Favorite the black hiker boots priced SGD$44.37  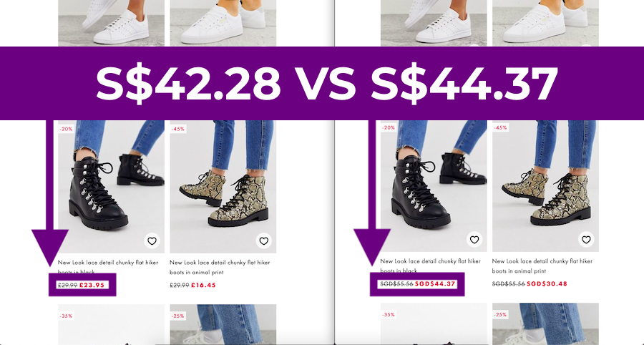pos(474,240)
